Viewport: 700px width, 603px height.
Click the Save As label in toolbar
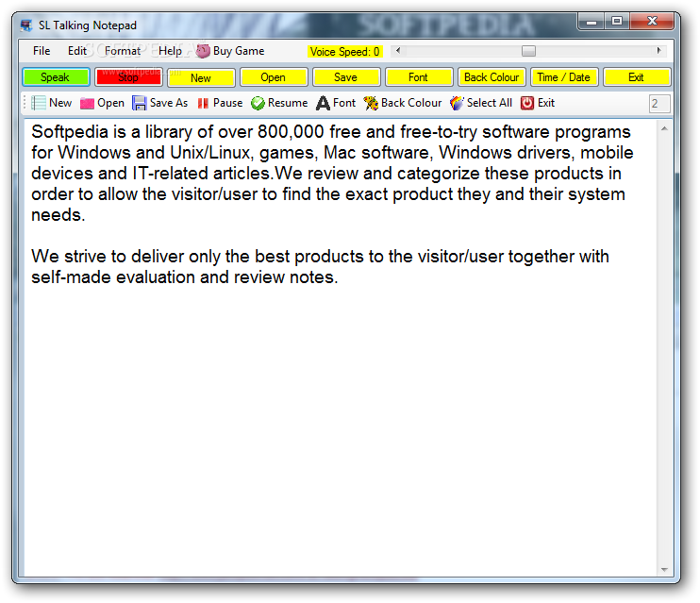(169, 103)
